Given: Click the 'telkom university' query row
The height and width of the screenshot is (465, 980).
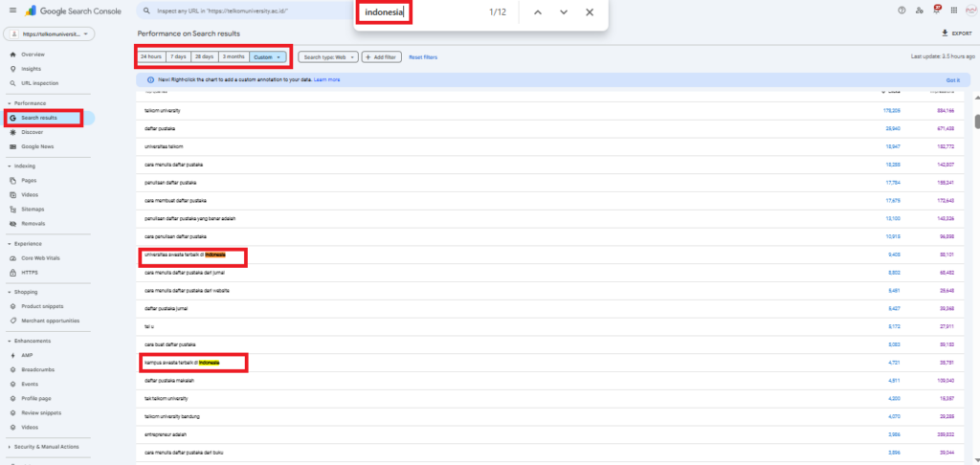Looking at the screenshot, I should coord(551,111).
